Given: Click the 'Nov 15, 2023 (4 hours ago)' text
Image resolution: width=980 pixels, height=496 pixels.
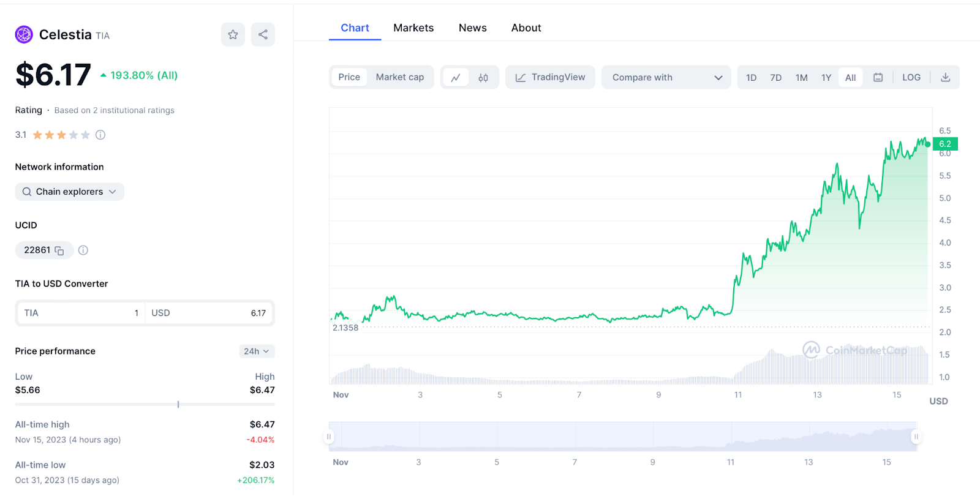Looking at the screenshot, I should click(x=68, y=440).
